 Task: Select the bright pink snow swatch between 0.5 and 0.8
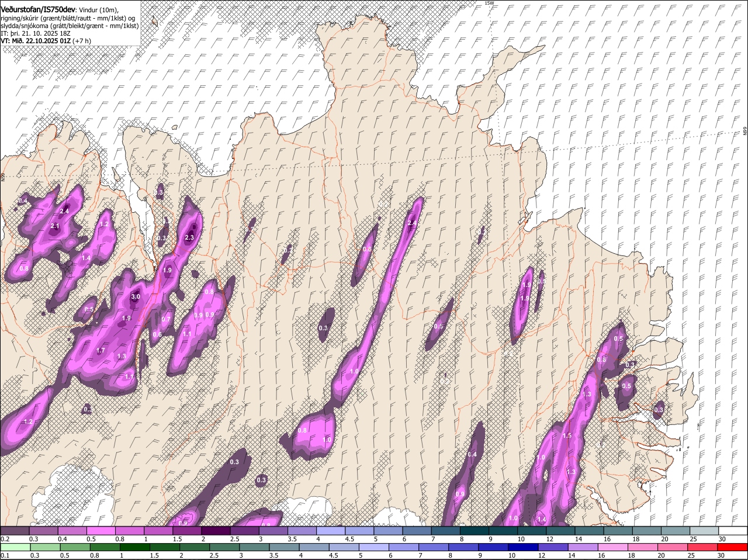point(101,531)
